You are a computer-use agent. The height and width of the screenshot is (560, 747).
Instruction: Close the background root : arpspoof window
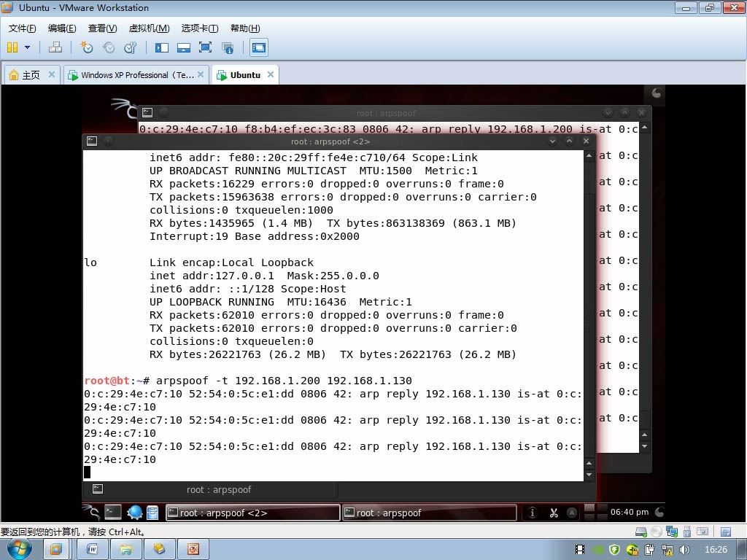point(642,112)
